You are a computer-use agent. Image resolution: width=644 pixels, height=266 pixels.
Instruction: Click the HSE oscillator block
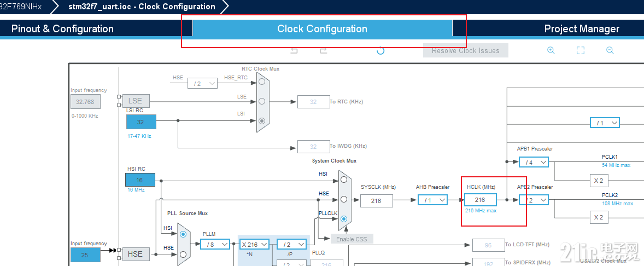pos(136,254)
